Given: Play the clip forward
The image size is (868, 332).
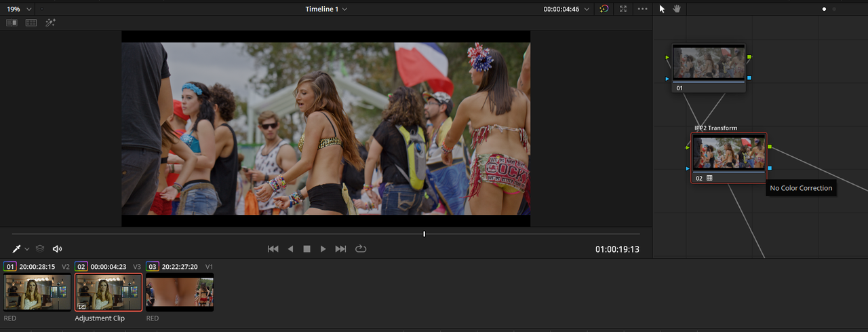Looking at the screenshot, I should tap(323, 249).
